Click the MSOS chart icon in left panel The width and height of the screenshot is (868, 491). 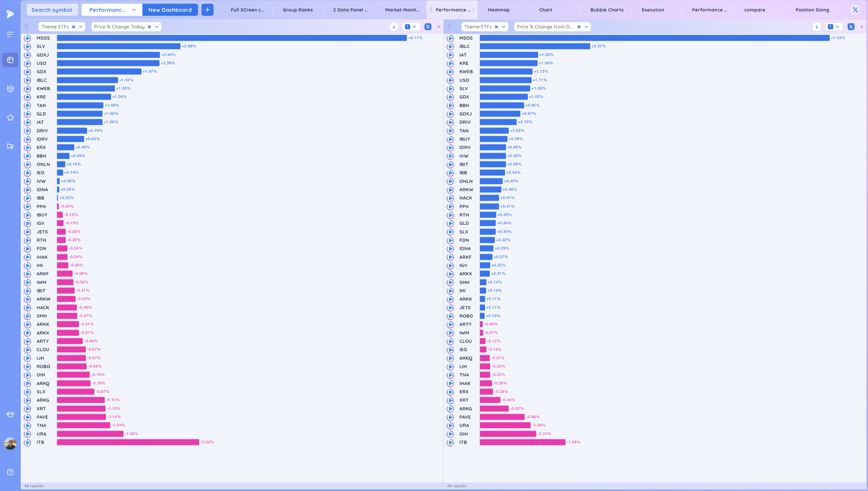click(x=28, y=38)
